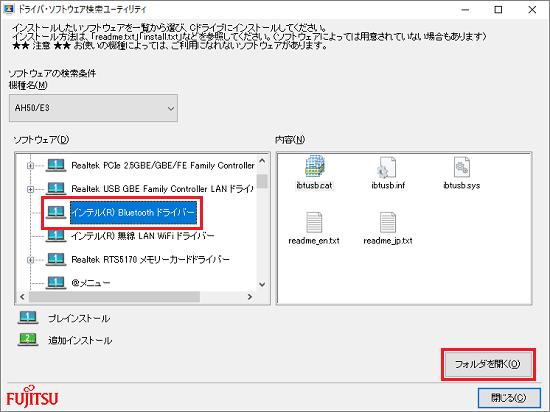Screen dimensions: 550x412
Task: Maximize the driver search utility window
Action: tap(498, 10)
